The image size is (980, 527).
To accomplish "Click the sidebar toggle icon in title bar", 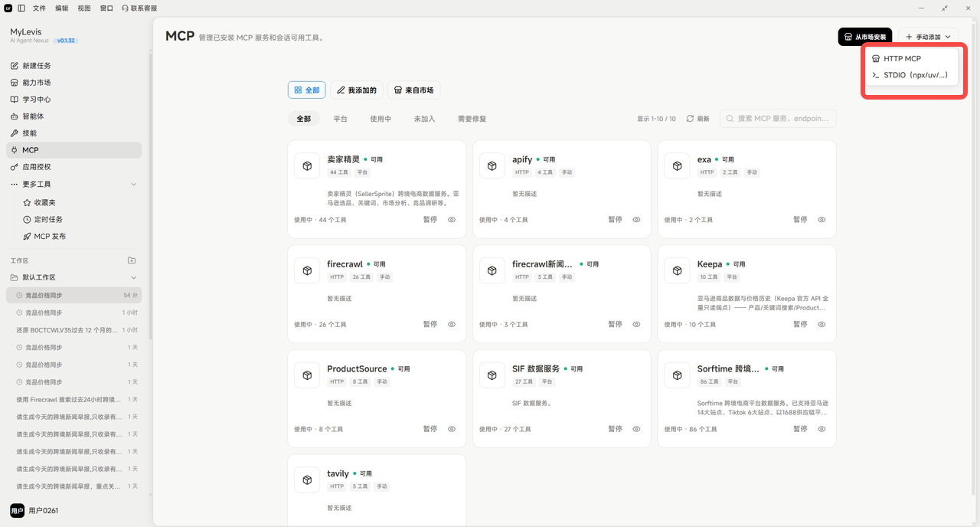I will coord(21,8).
